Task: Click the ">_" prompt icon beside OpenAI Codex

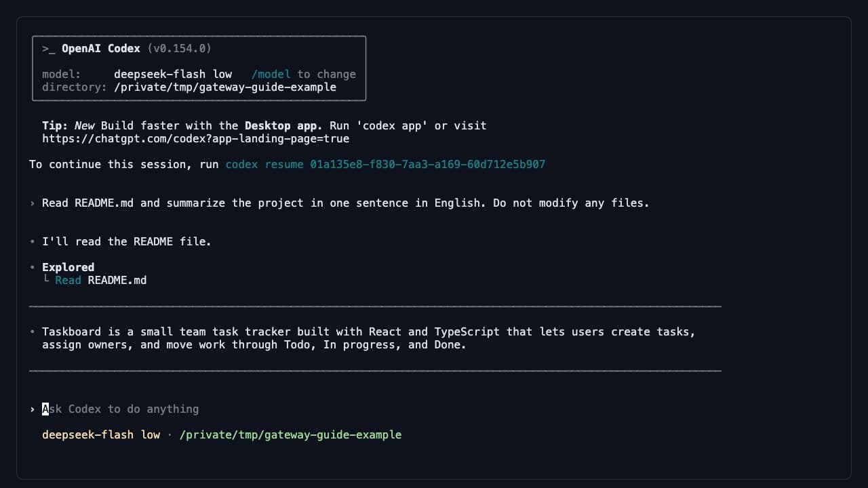Action: pyautogui.click(x=49, y=49)
